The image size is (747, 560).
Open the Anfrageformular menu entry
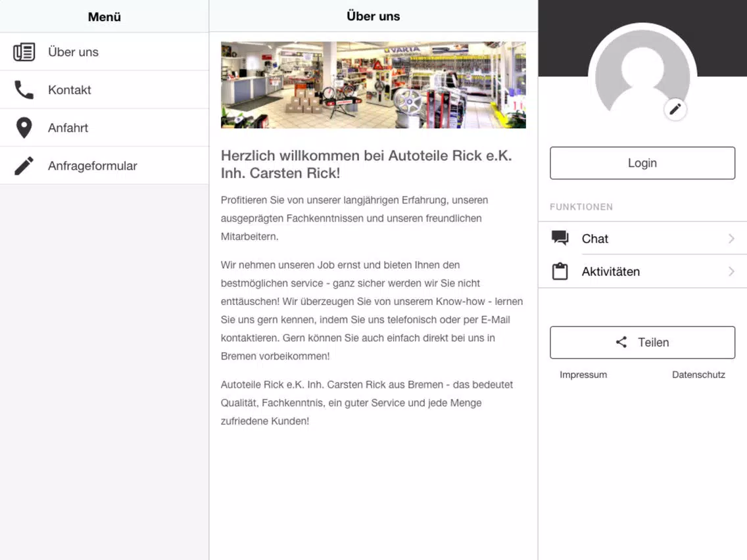tap(105, 166)
